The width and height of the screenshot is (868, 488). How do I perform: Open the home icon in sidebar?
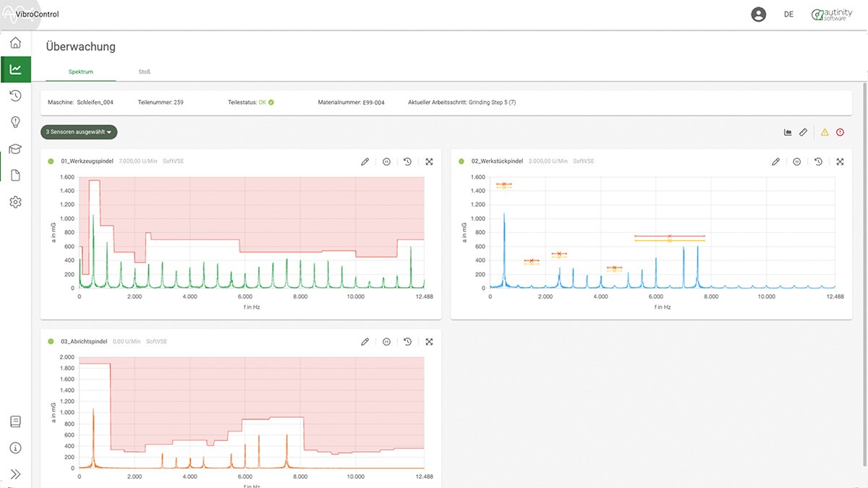[15, 43]
